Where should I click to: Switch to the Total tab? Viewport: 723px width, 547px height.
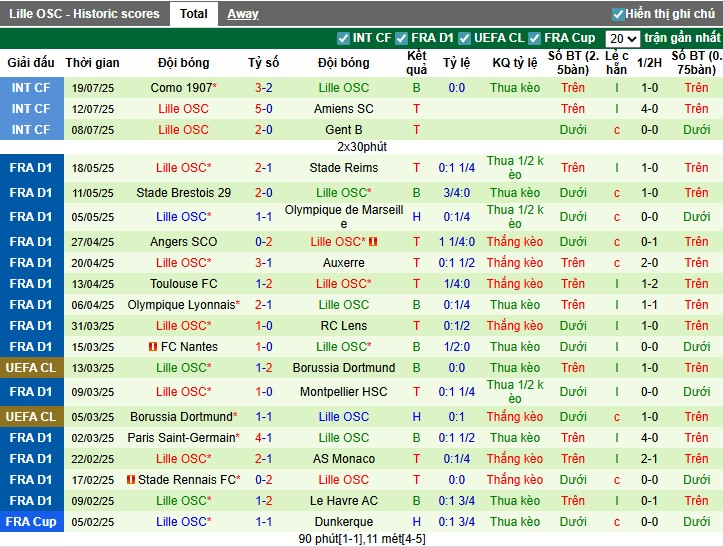(194, 14)
